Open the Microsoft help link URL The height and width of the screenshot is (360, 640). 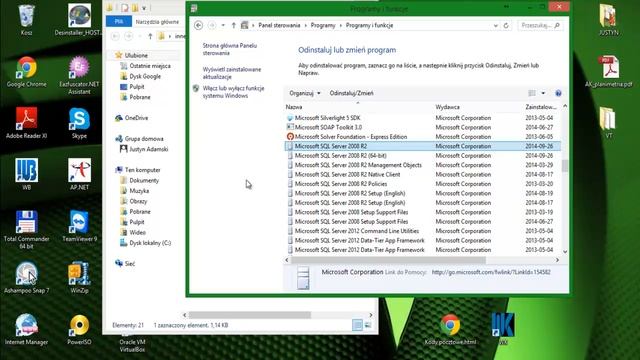(491, 272)
